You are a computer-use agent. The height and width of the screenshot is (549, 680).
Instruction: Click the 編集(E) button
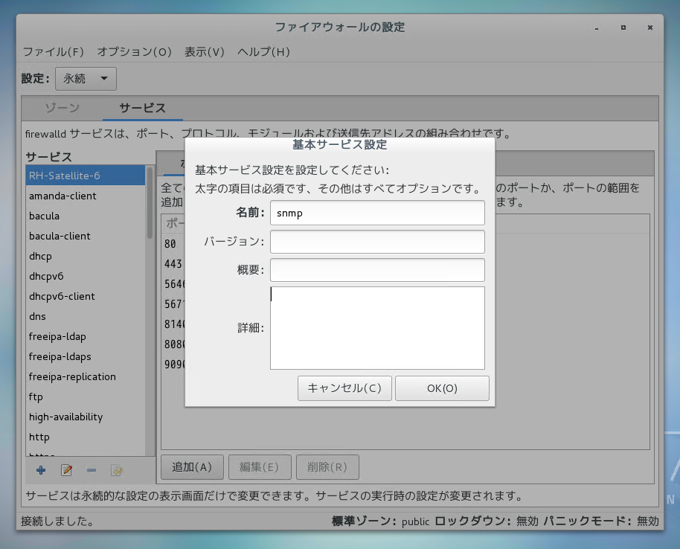coord(259,467)
